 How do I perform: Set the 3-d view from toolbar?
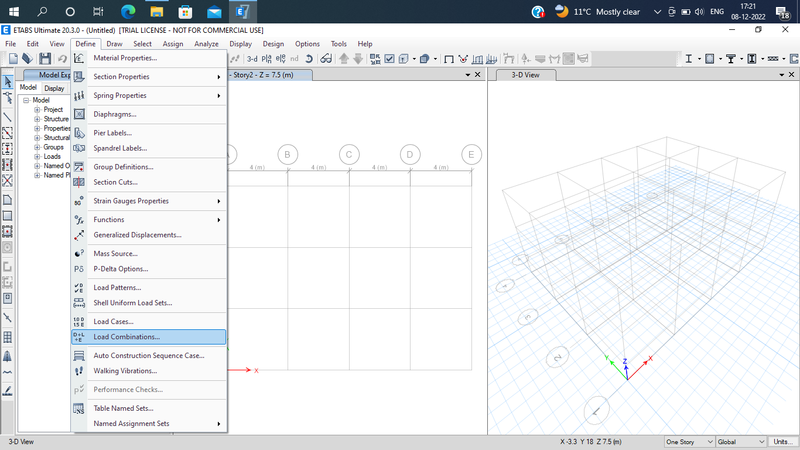252,59
